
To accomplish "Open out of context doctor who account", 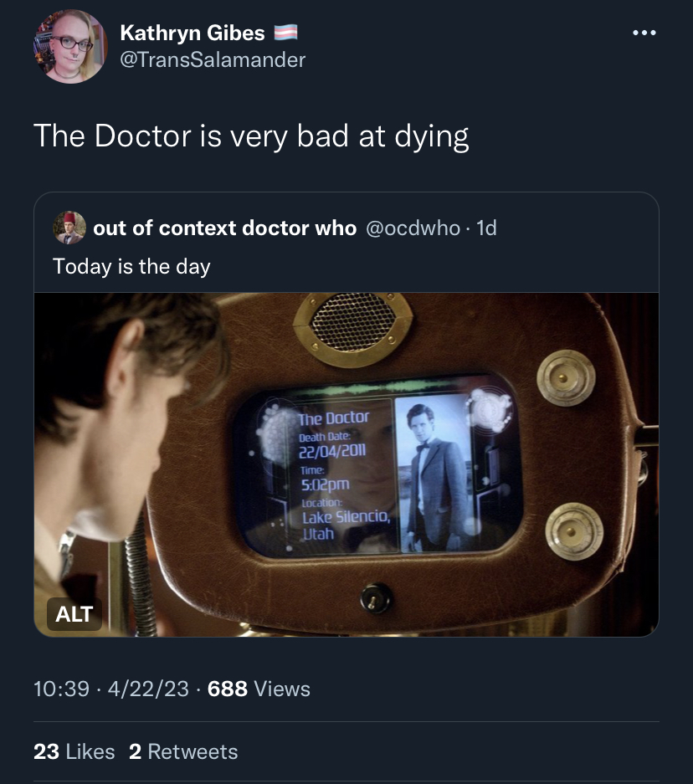I will (224, 228).
